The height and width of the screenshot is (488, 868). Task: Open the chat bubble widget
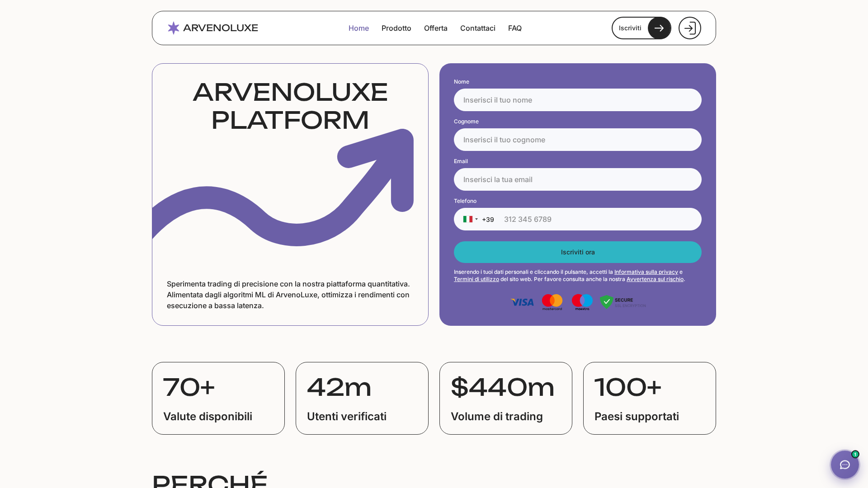844,465
